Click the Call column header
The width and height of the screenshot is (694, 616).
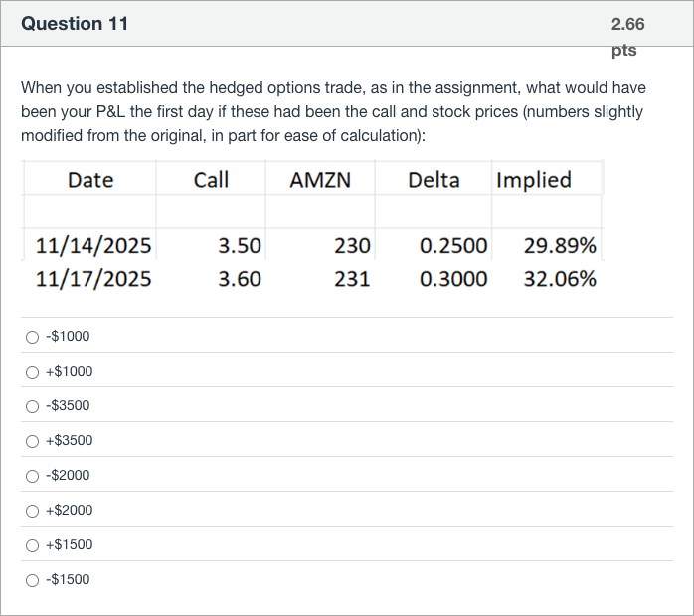211,180
